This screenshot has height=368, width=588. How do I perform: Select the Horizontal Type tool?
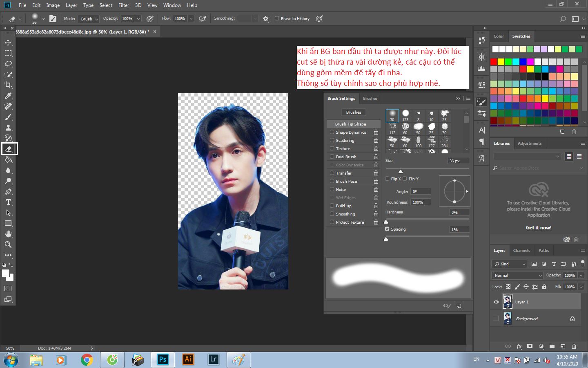click(x=8, y=202)
